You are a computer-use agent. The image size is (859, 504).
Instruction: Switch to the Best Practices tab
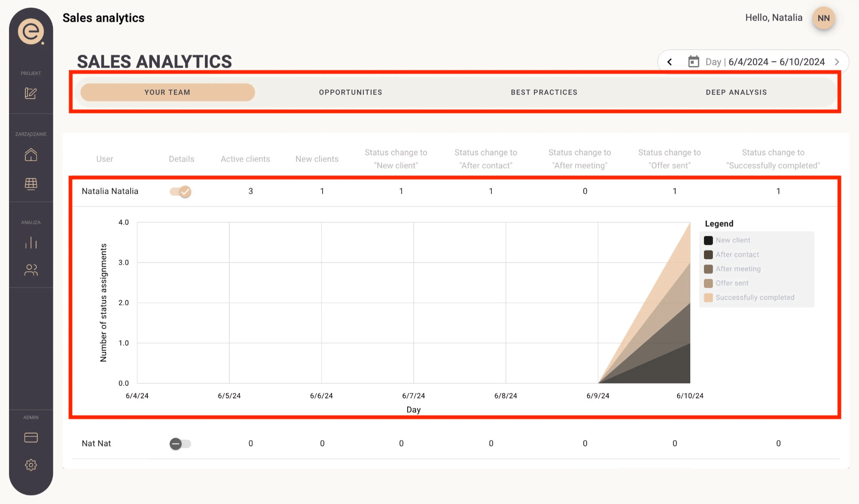click(x=544, y=92)
